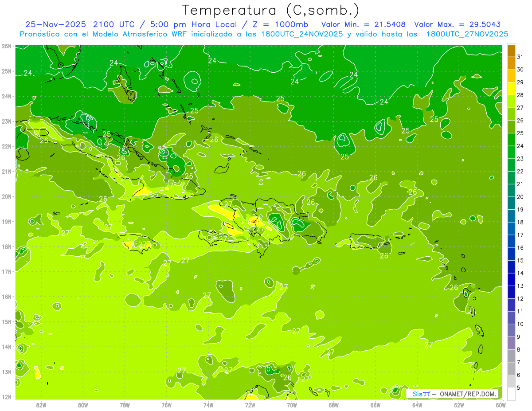
Task: Click the '68W' longitude axis label
Action: click(x=334, y=405)
